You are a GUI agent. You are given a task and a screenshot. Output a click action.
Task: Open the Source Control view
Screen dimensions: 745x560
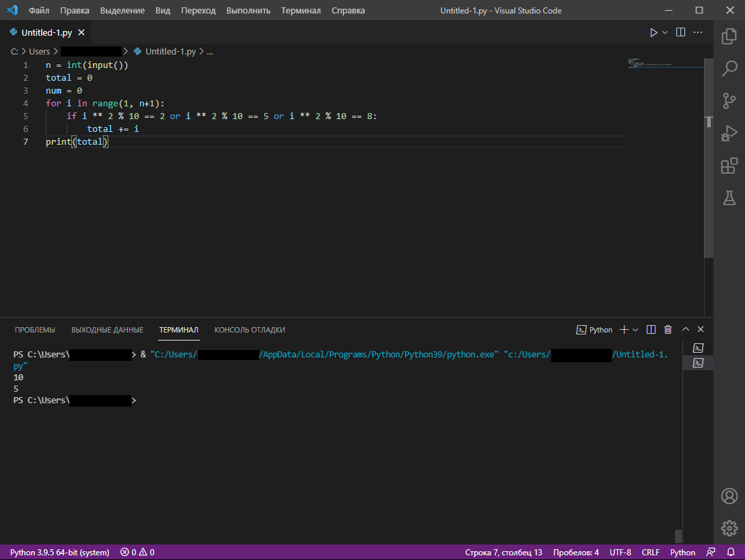pos(729,101)
